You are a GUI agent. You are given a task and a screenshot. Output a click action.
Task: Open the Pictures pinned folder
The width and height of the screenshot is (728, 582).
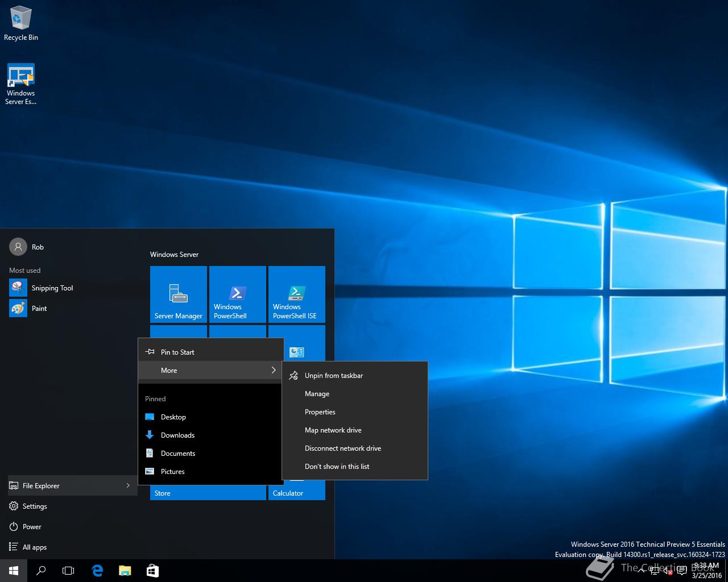[210, 471]
